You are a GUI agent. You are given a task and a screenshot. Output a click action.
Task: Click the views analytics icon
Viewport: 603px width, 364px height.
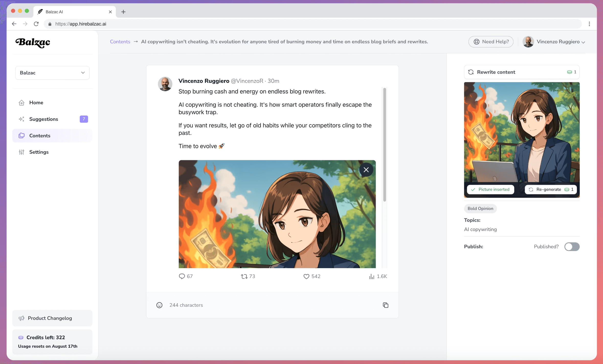tap(372, 276)
